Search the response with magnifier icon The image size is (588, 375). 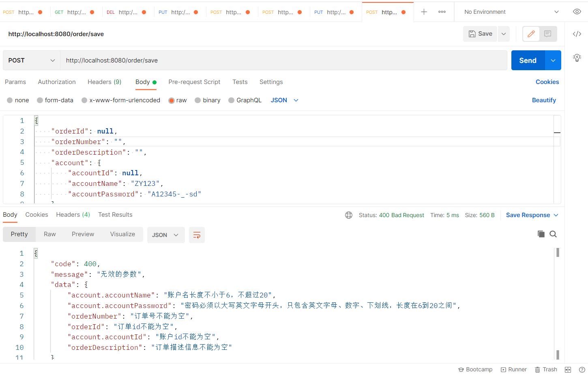(553, 234)
